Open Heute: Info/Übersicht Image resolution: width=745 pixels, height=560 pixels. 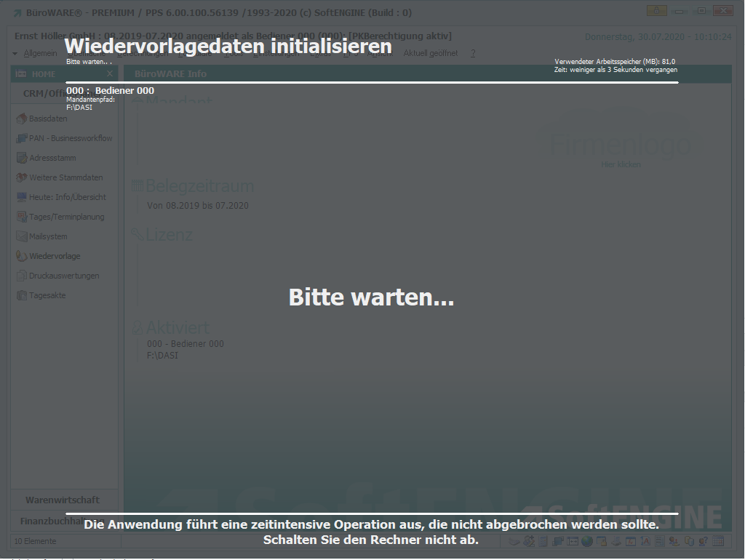click(x=67, y=197)
